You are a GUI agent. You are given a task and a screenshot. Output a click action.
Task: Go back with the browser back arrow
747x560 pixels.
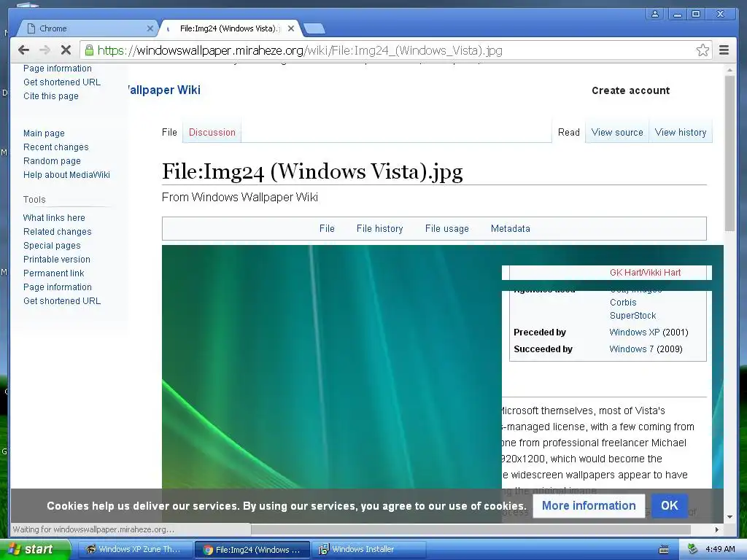coord(24,50)
